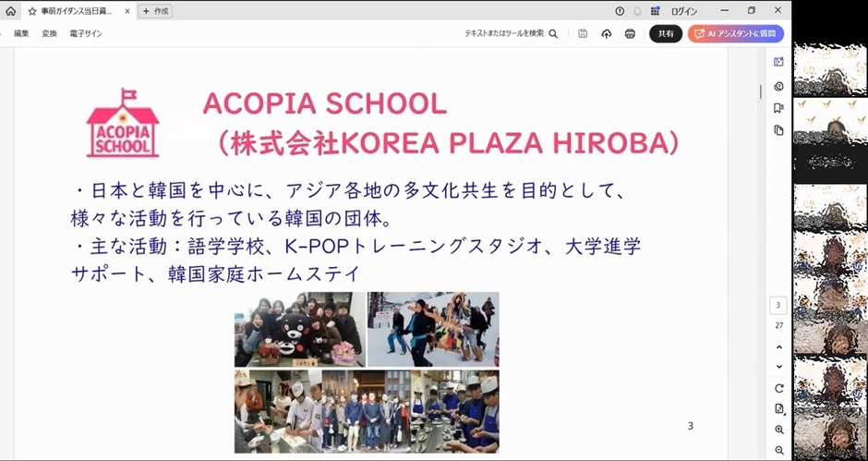This screenshot has width=868, height=461.
Task: Click the Kumamon mascot group photo
Action: (299, 330)
